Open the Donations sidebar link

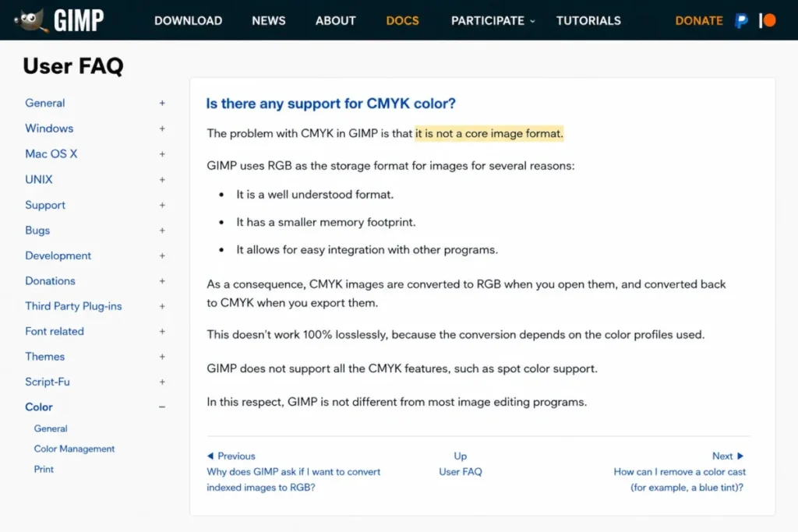[x=50, y=280]
